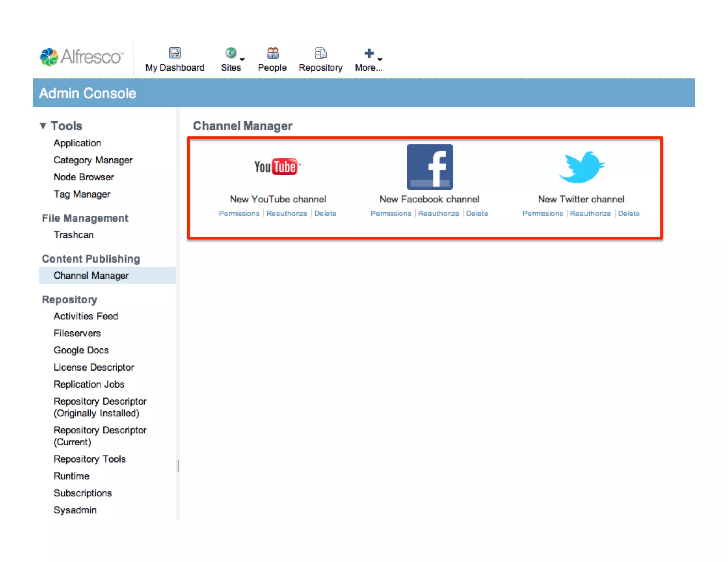This screenshot has width=728, height=562.
Task: Delete the Twitter channel
Action: (x=628, y=214)
